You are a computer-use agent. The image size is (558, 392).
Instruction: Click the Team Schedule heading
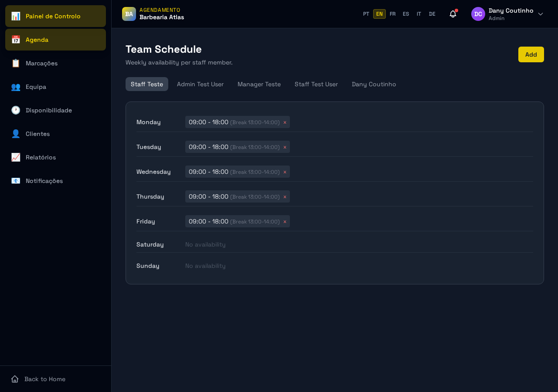pyautogui.click(x=163, y=49)
